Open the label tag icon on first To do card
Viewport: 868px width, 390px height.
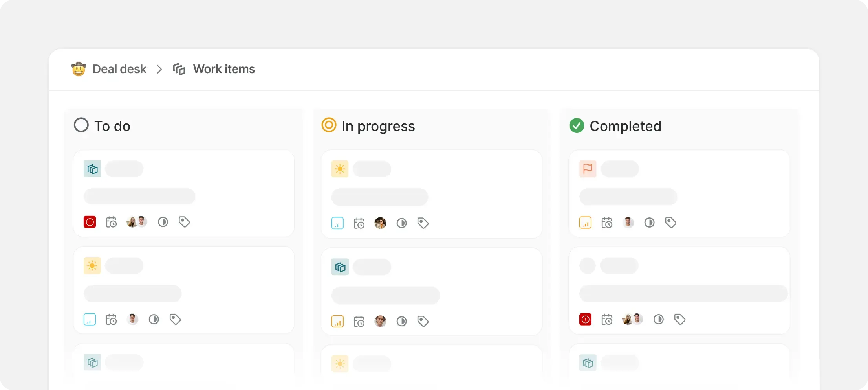(x=184, y=222)
